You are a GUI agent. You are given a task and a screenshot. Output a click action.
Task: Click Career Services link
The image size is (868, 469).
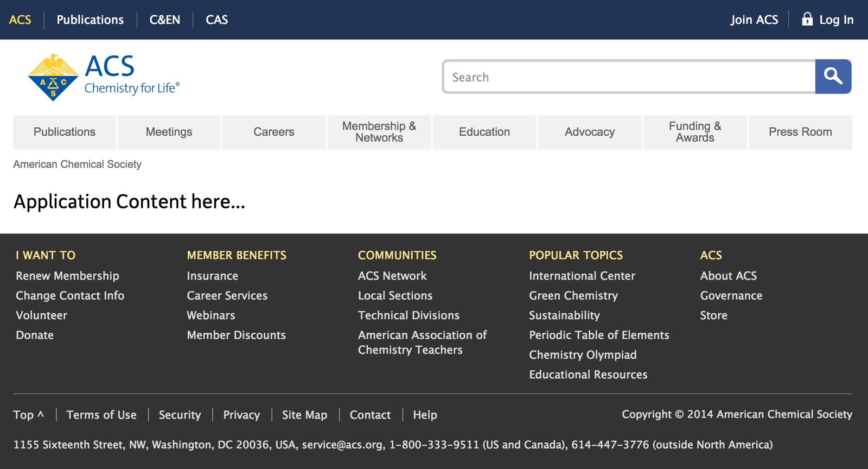pos(227,295)
